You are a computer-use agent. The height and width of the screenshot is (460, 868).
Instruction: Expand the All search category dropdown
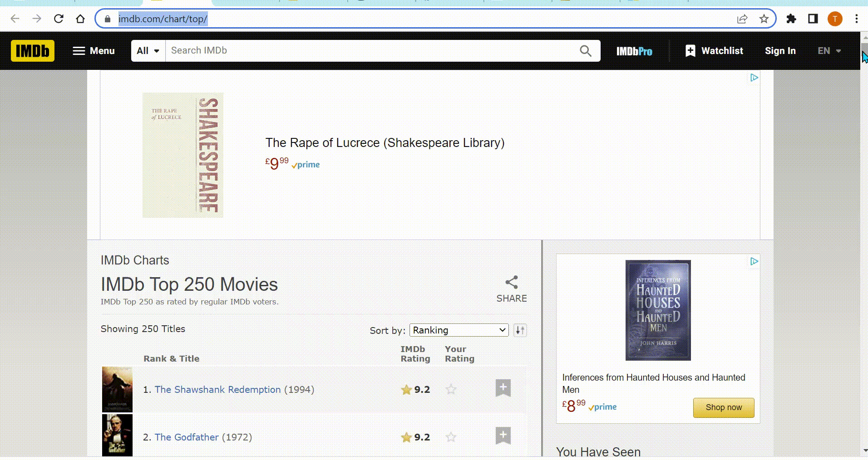[148, 51]
